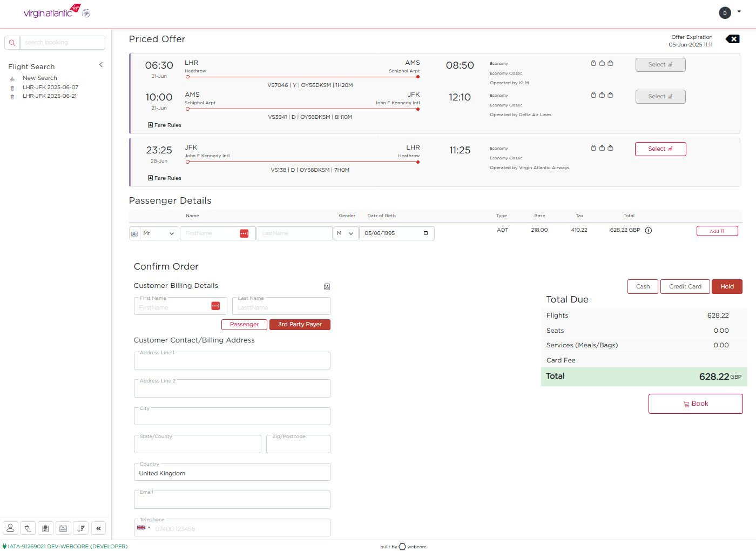Click the webcore link in the footer
The width and height of the screenshot is (756, 551).
(413, 547)
